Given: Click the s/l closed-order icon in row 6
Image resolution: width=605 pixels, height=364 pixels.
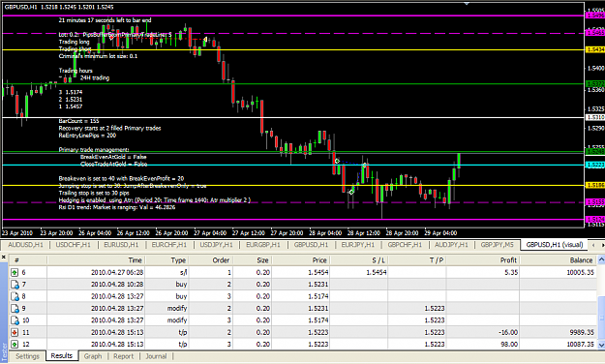Looking at the screenshot, I should (15, 273).
